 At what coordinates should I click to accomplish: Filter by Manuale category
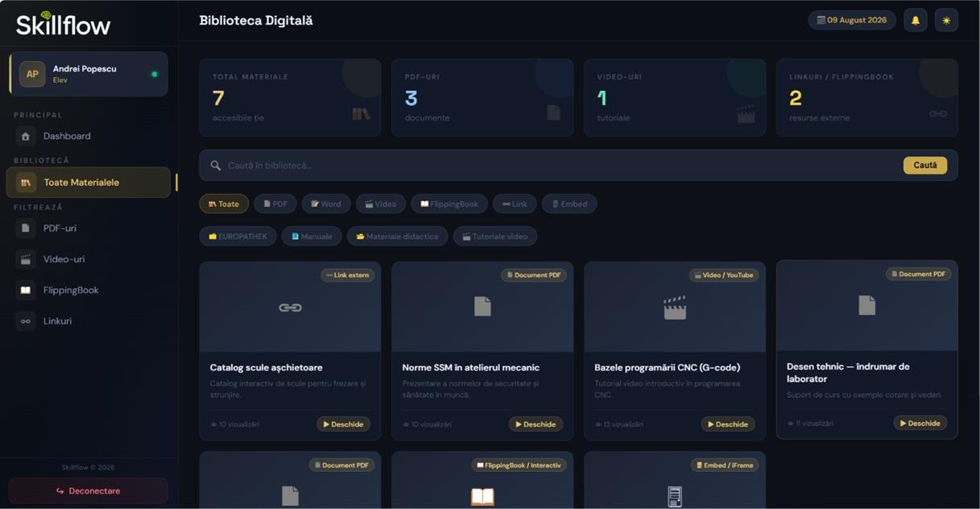[312, 237]
